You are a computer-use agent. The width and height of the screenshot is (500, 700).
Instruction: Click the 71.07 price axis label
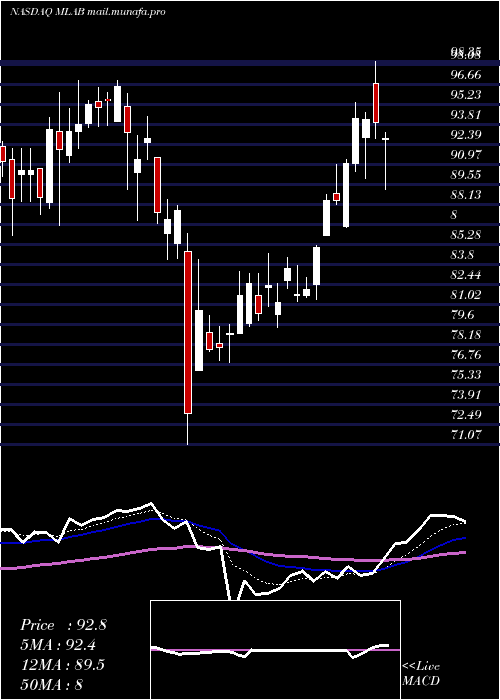tap(466, 434)
